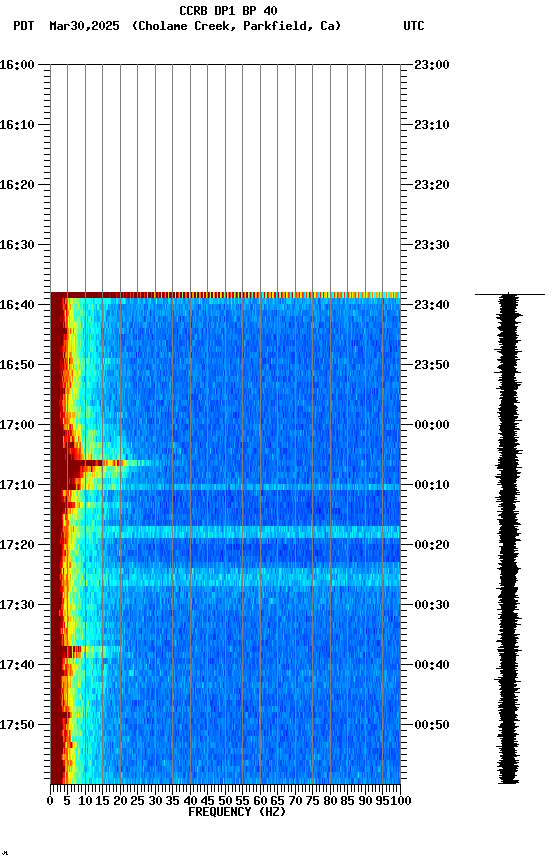
Task: Click the 16:20 PDT time label
Action: pyautogui.click(x=17, y=185)
